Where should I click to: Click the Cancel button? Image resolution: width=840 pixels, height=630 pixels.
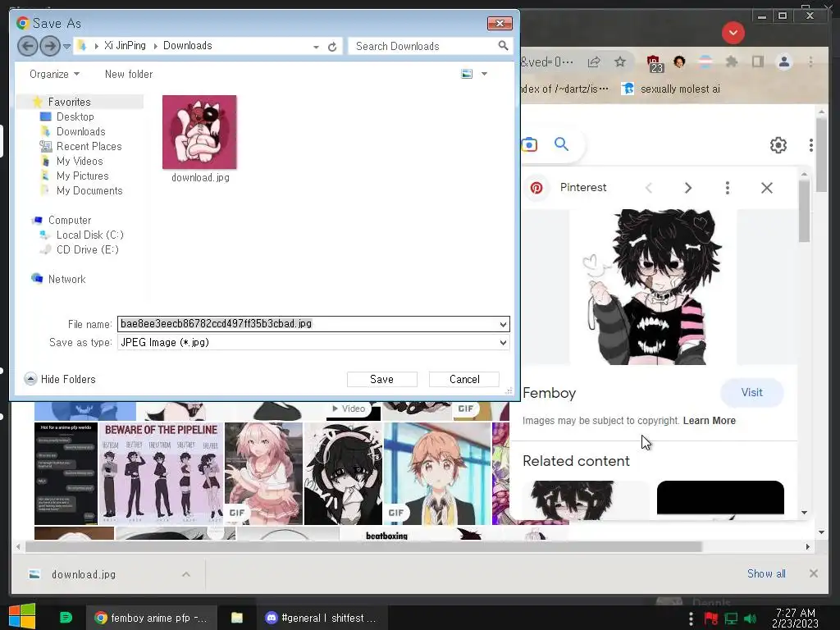pos(464,379)
